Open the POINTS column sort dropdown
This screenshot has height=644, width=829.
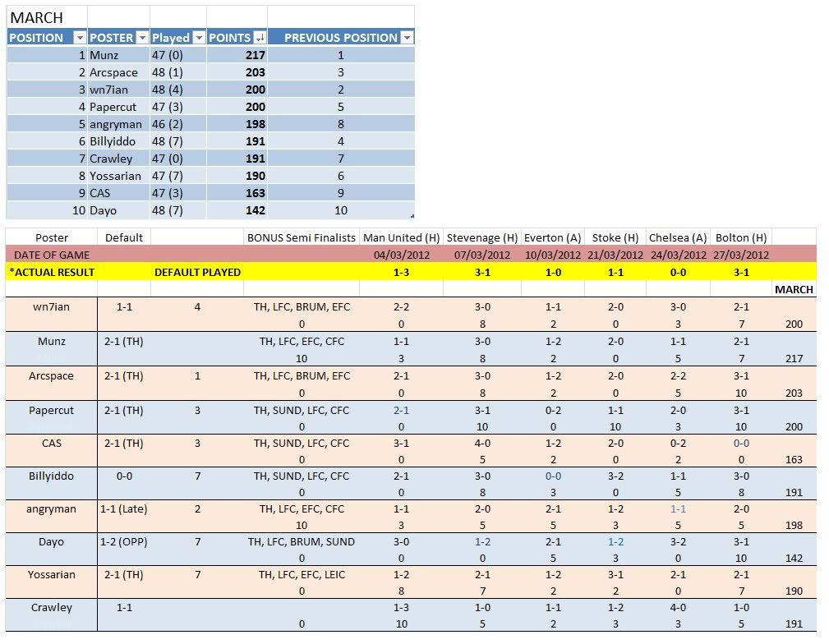click(260, 38)
